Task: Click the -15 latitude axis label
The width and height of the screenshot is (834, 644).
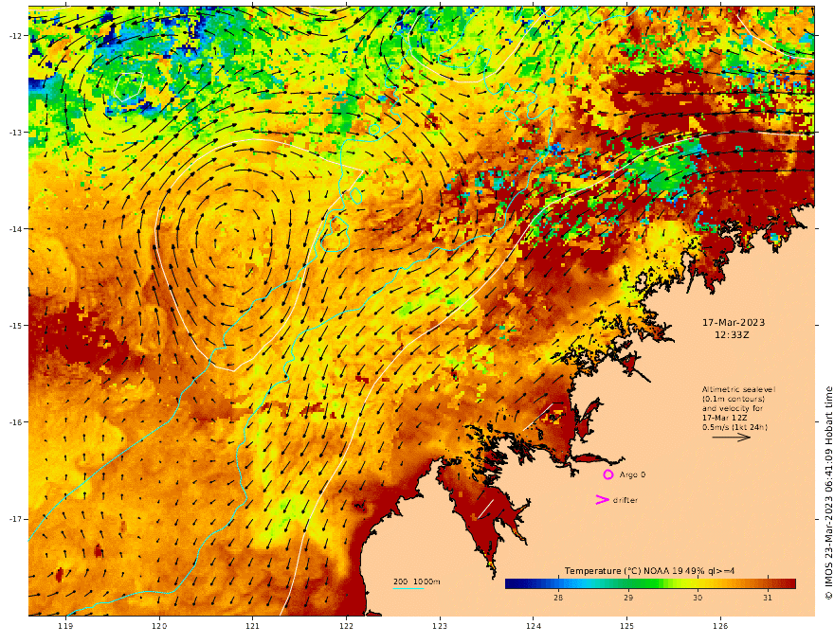Action: [15, 326]
